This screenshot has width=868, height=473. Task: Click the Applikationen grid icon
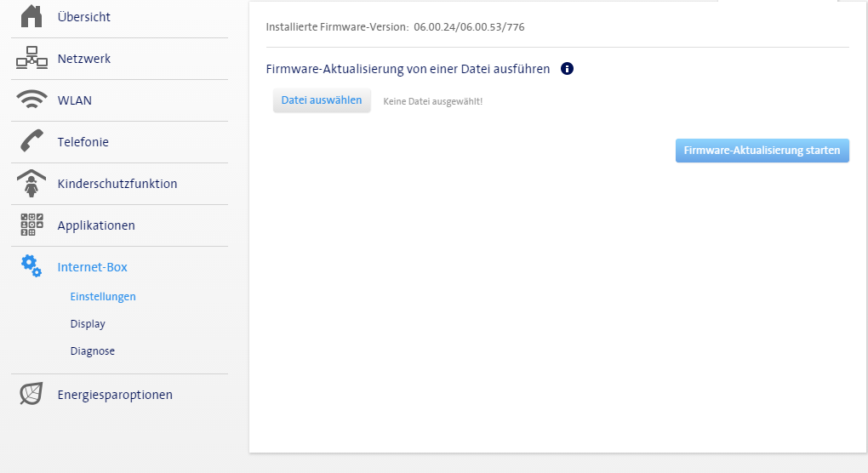(x=31, y=225)
